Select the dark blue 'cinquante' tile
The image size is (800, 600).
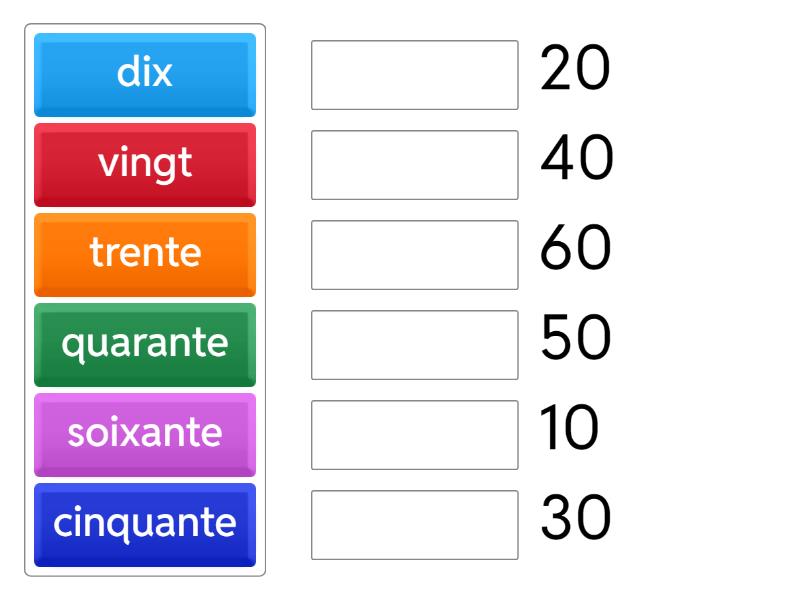click(144, 522)
